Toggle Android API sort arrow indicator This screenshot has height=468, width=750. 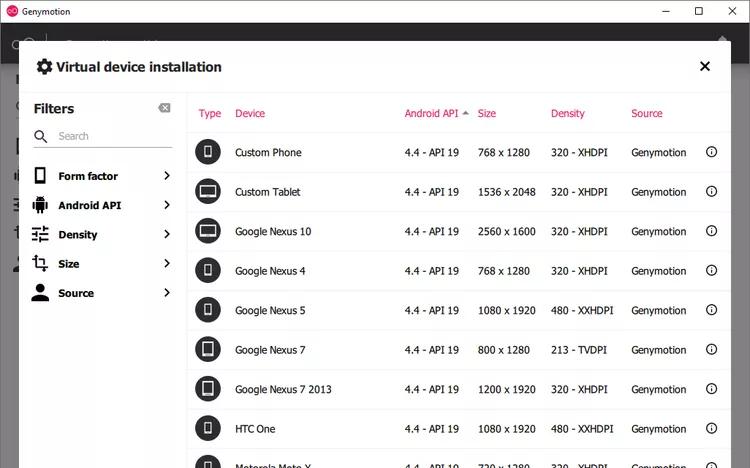click(x=465, y=113)
